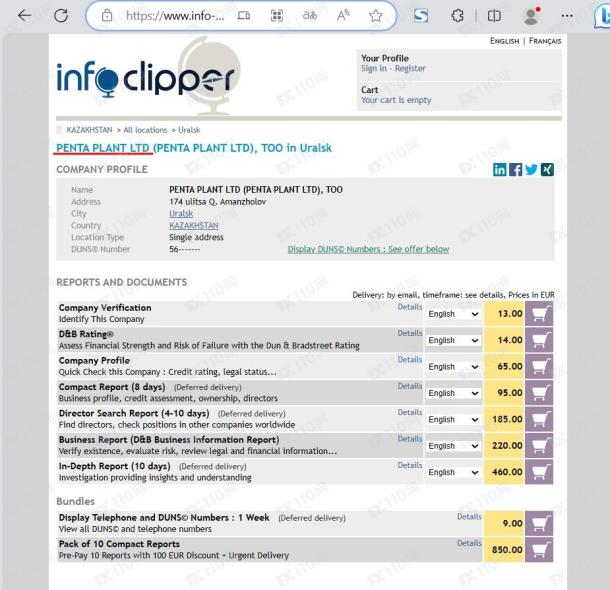The width and height of the screenshot is (610, 590).
Task: Add D&B Rating to cart
Action: tap(539, 340)
